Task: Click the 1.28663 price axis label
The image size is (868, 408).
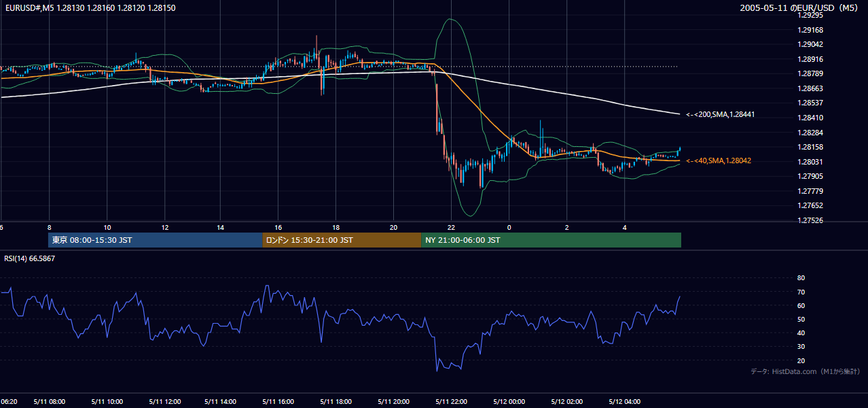Action: tap(810, 88)
